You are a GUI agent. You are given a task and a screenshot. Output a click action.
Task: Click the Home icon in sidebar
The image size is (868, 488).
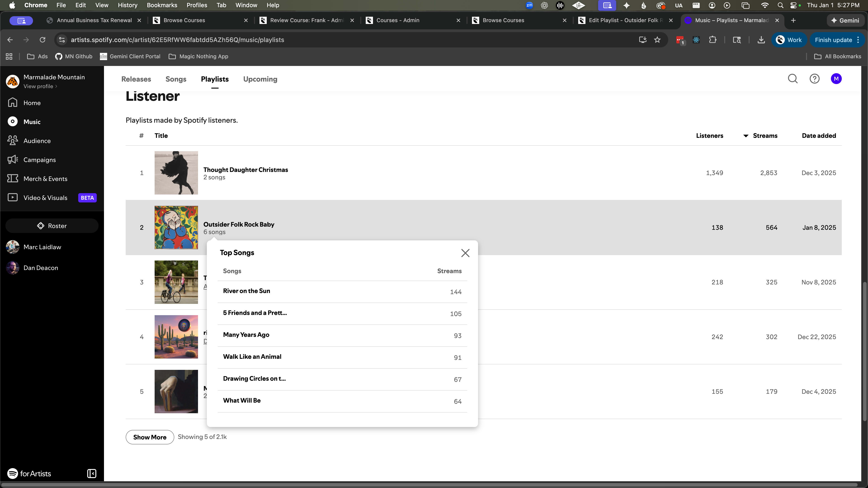tap(12, 102)
